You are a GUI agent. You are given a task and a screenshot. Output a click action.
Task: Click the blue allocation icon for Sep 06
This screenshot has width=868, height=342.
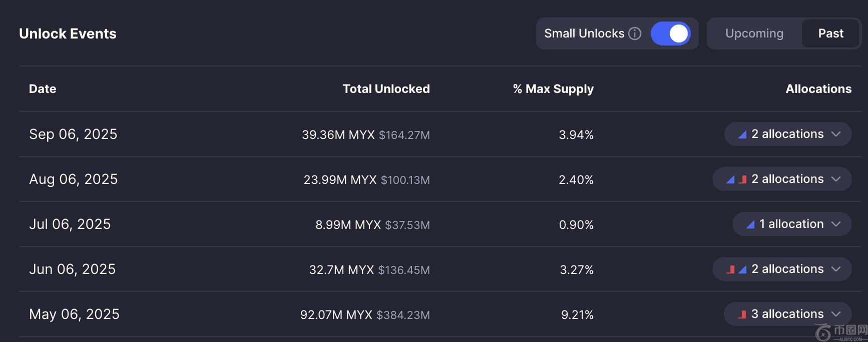742,134
